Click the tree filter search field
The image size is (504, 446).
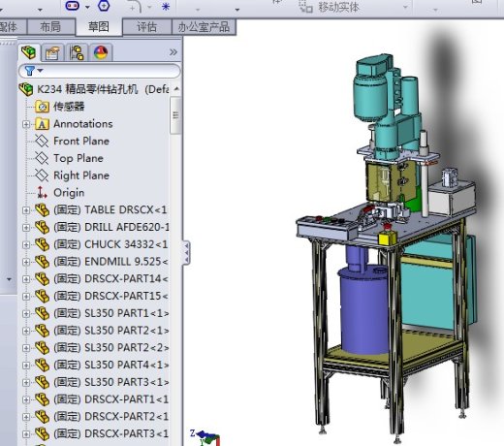[x=100, y=71]
